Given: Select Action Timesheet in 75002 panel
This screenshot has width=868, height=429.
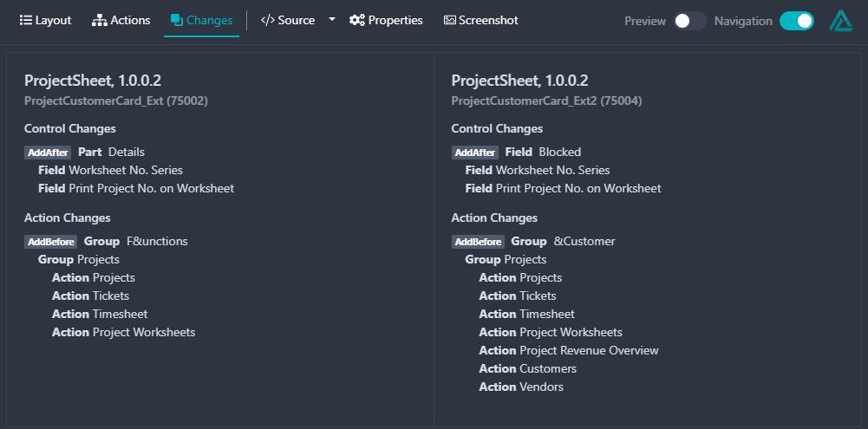Looking at the screenshot, I should 100,314.
